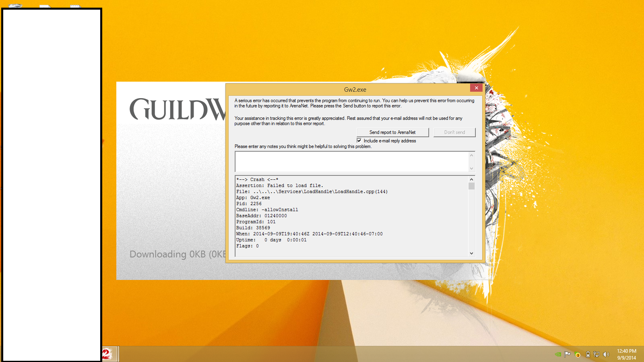Click the 'App: Gw2.exe' log line
Viewport: 644px width, 362px height.
tap(253, 197)
